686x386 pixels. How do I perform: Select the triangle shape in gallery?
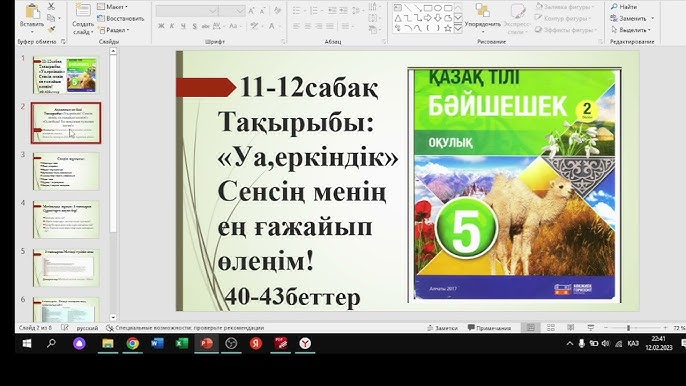(x=398, y=18)
